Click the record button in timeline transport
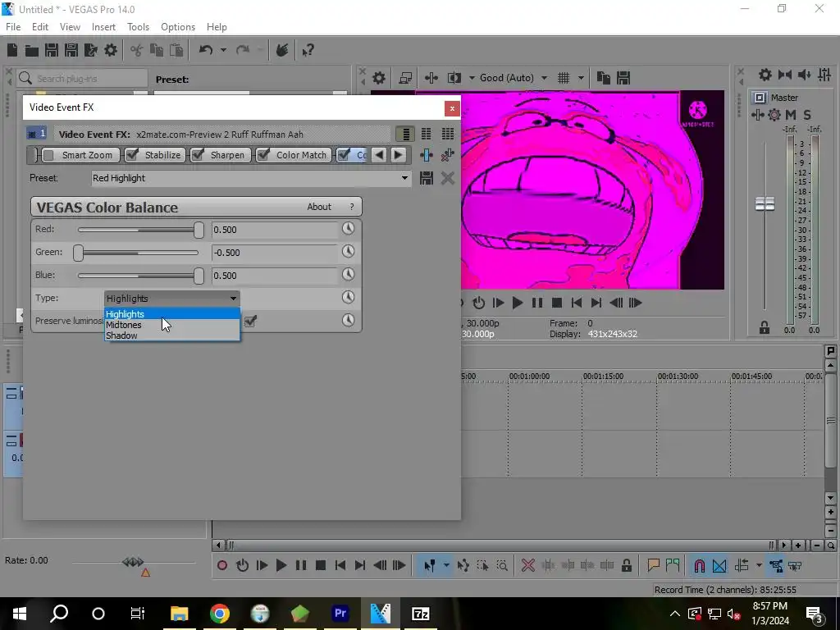The height and width of the screenshot is (630, 840). [x=221, y=565]
